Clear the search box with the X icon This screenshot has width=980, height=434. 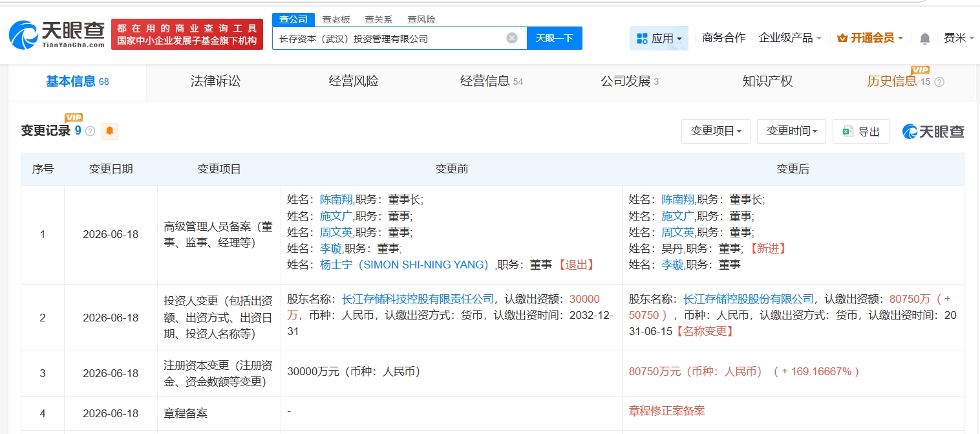coord(512,38)
